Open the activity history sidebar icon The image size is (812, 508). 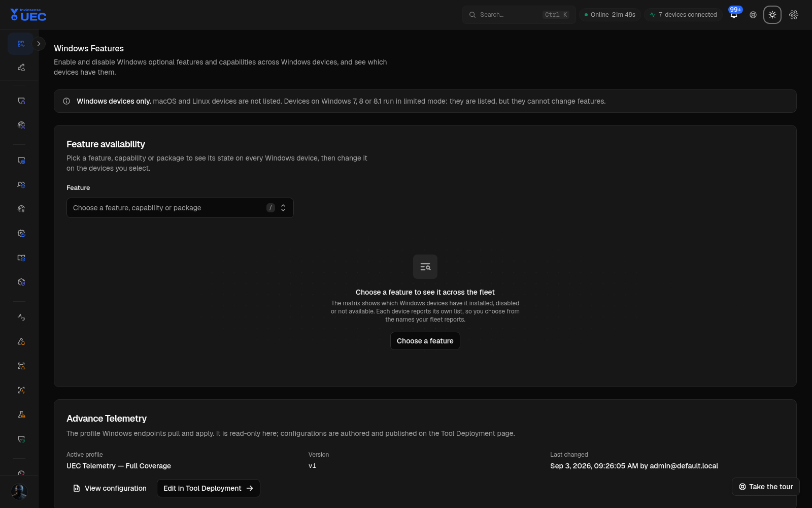(21, 317)
